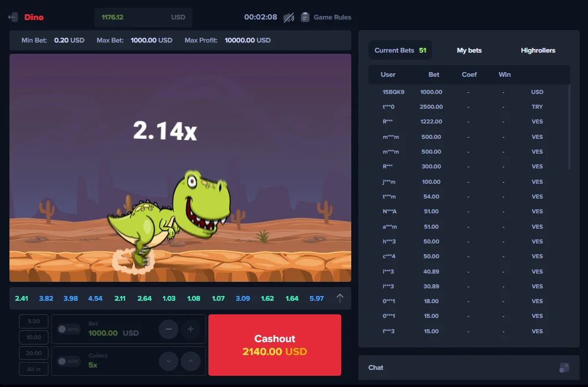Click the Chat panel header
Image resolution: width=588 pixels, height=387 pixels.
[469, 368]
